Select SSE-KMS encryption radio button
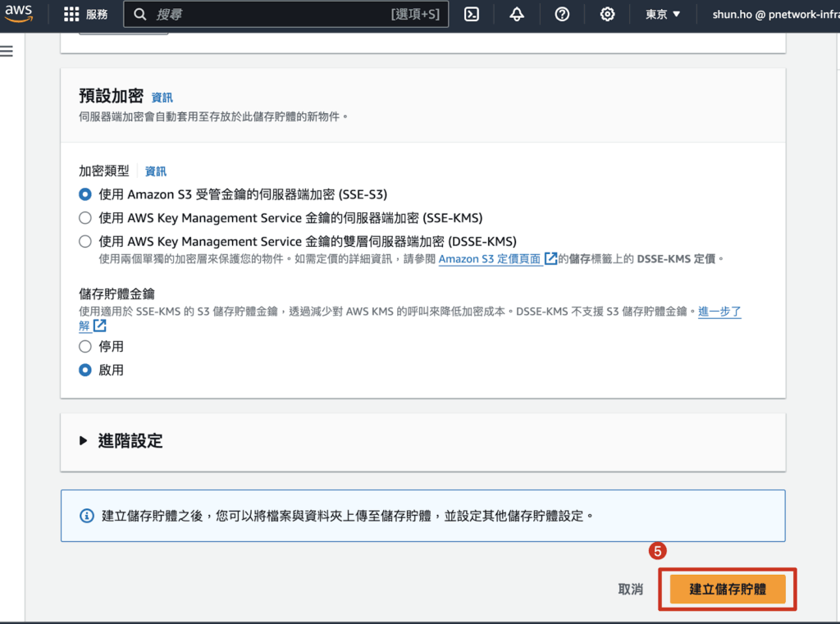 pyautogui.click(x=84, y=218)
